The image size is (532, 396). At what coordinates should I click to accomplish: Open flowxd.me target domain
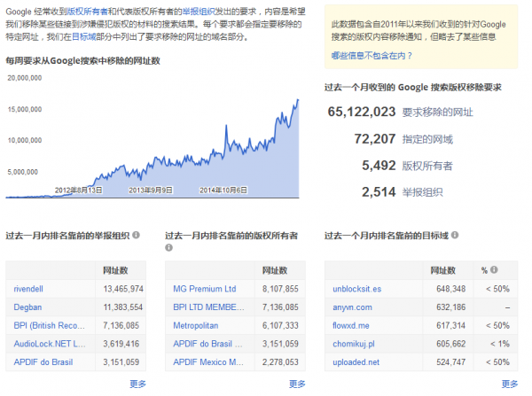click(351, 325)
